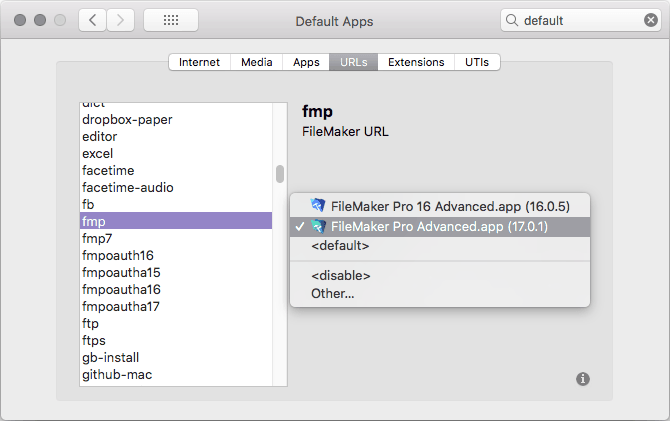
Task: Click in the search field containing 'default'
Action: pos(580,20)
